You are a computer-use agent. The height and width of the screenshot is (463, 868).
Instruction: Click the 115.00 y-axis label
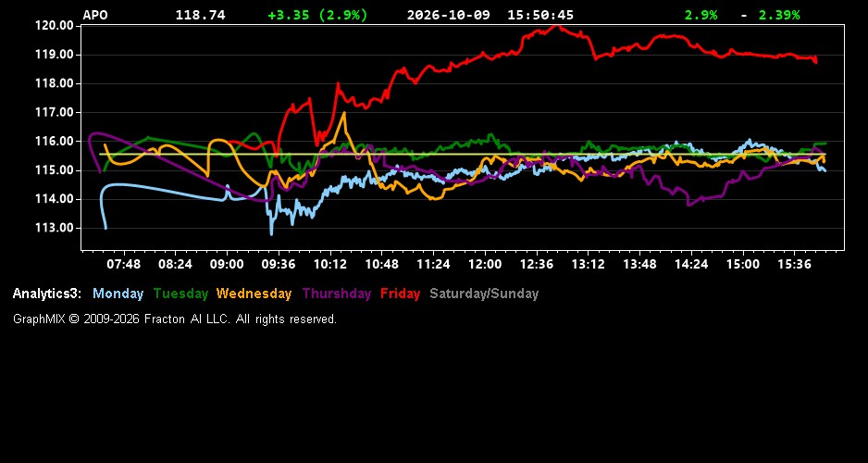point(55,170)
